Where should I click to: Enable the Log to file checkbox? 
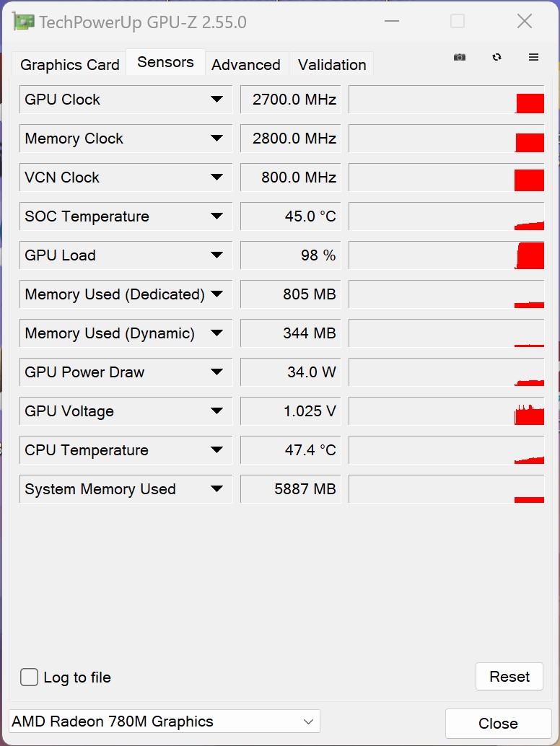[30, 677]
